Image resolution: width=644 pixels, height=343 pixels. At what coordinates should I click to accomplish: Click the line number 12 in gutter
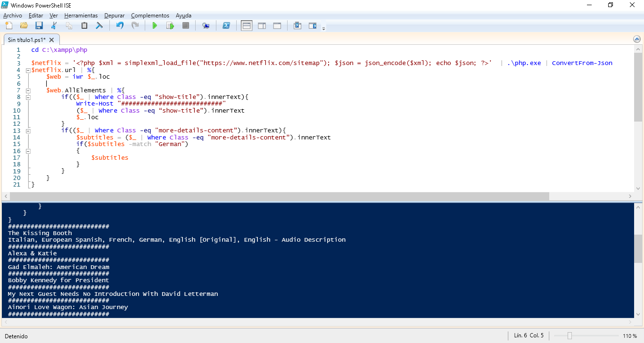coord(17,124)
